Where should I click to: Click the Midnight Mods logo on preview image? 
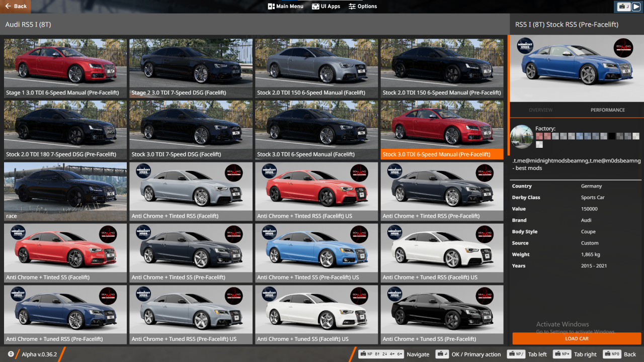(x=525, y=46)
